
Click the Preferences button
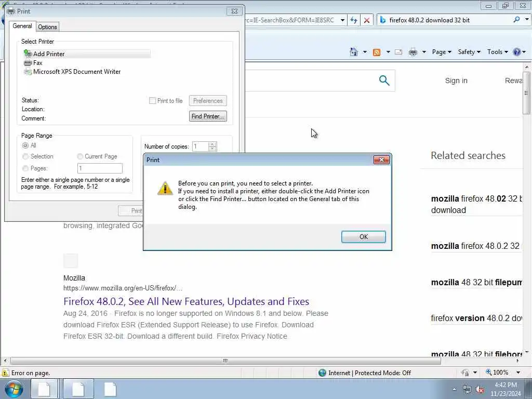[x=208, y=101]
